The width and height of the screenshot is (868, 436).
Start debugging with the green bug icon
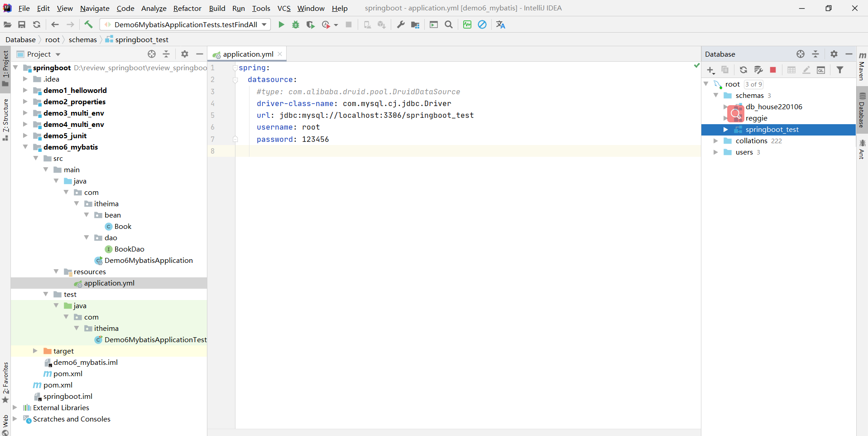(x=296, y=24)
